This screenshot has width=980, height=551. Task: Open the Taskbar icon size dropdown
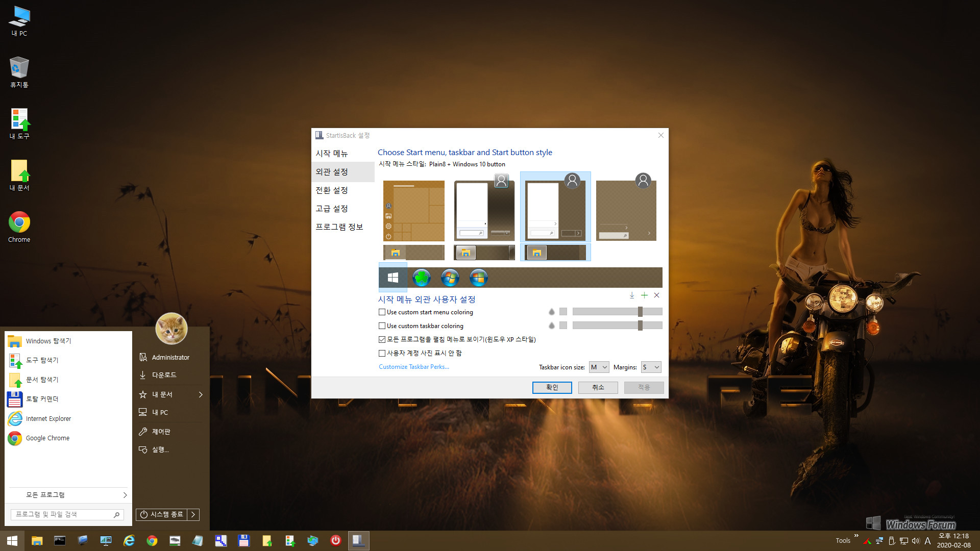(599, 367)
